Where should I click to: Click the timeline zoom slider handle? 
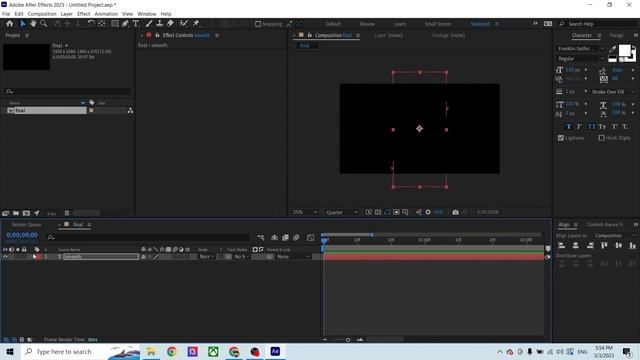pyautogui.click(x=348, y=340)
